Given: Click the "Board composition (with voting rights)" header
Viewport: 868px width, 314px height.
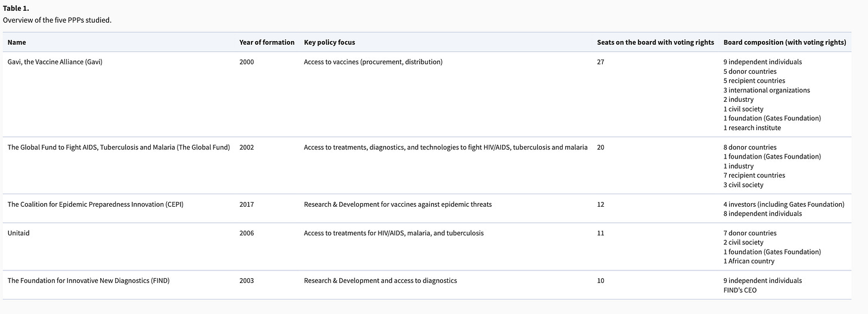Looking at the screenshot, I should pyautogui.click(x=785, y=42).
